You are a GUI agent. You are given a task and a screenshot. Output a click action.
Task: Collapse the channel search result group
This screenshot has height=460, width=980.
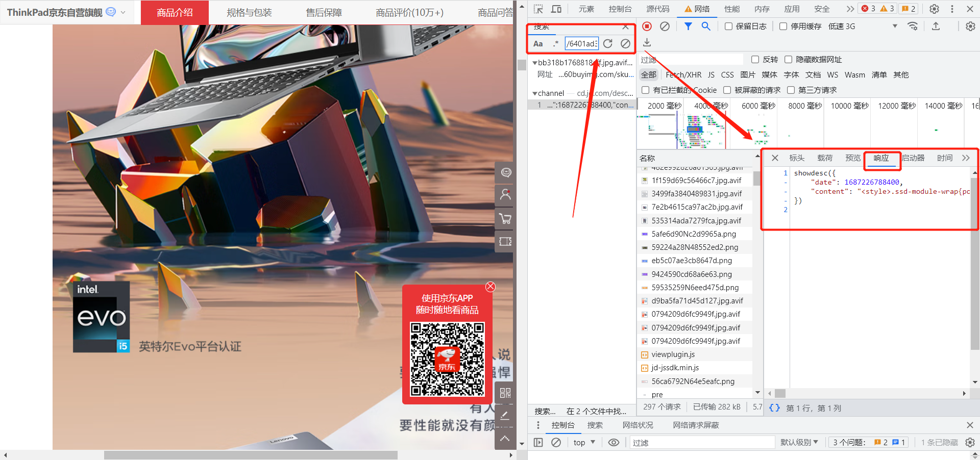pos(534,93)
